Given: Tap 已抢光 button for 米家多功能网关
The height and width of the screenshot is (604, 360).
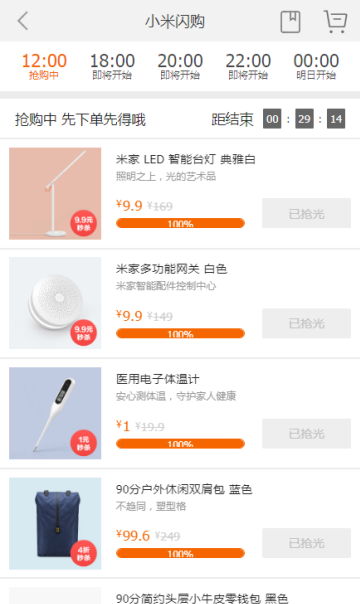Looking at the screenshot, I should 306,323.
